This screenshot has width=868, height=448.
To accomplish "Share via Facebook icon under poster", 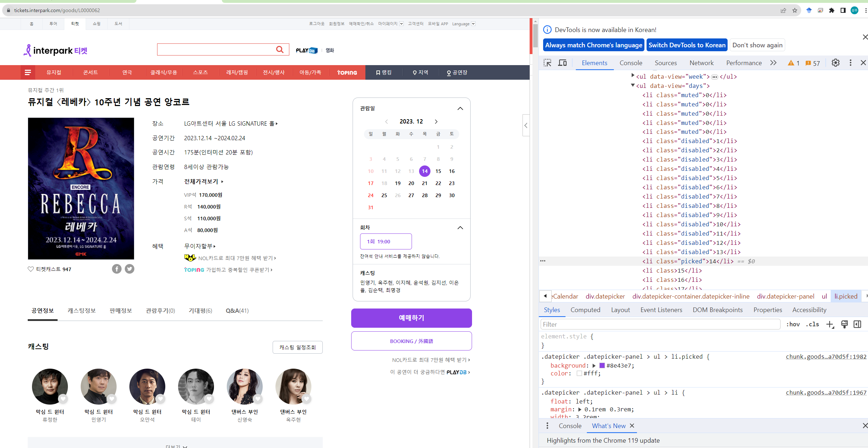I will 117,269.
